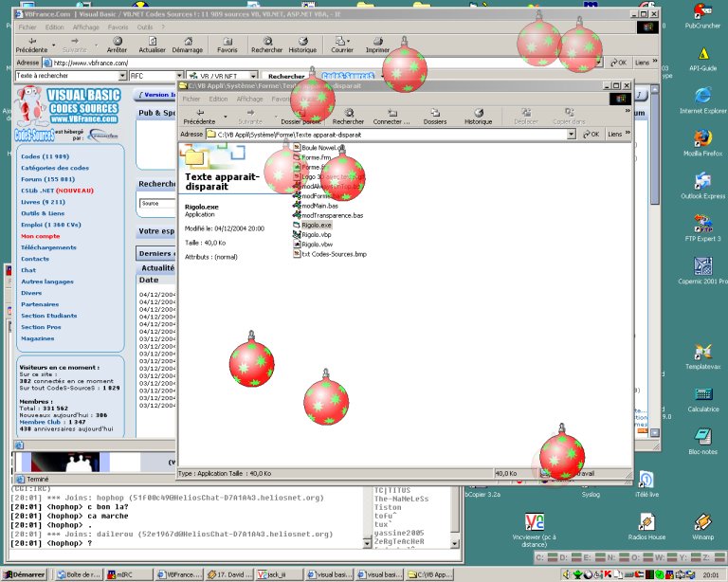
Task: Click the Démarrage home icon
Action: [x=187, y=45]
